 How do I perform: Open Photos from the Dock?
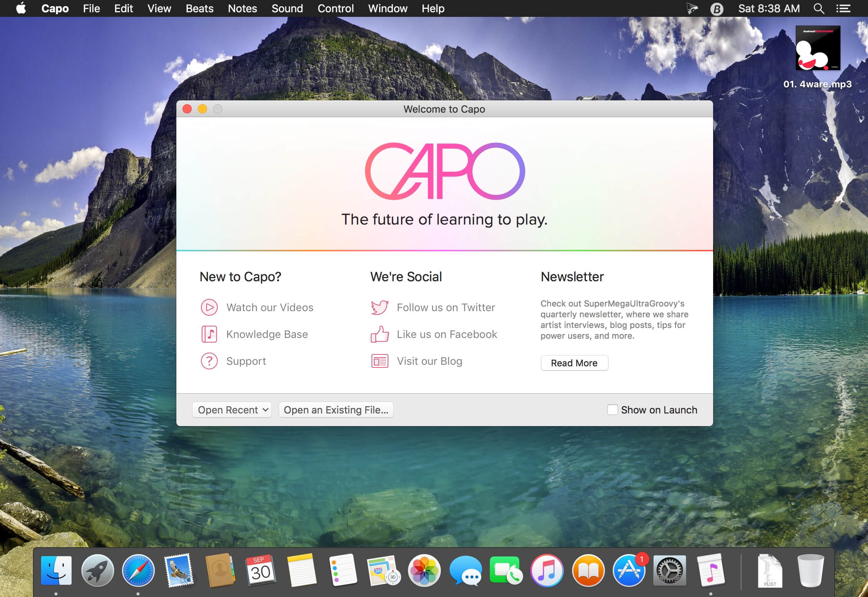pyautogui.click(x=424, y=571)
